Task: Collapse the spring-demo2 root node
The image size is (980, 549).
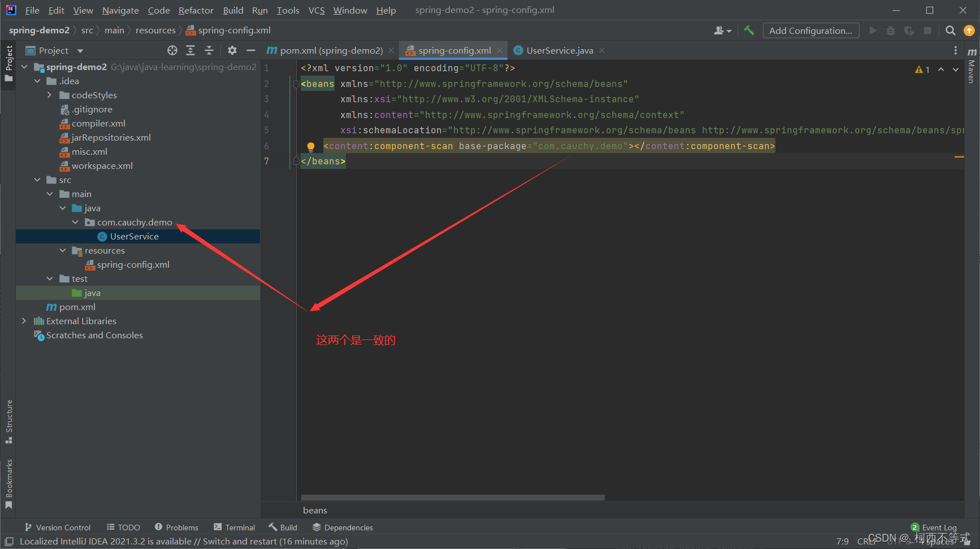Action: tap(24, 67)
